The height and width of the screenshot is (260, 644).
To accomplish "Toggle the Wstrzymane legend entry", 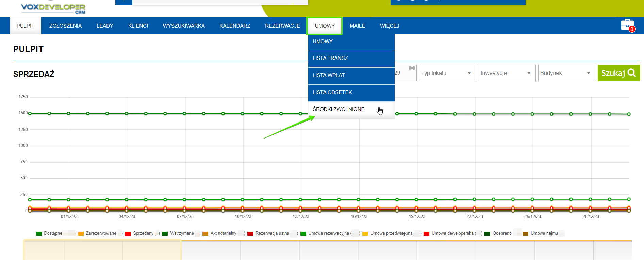I will click(x=182, y=233).
